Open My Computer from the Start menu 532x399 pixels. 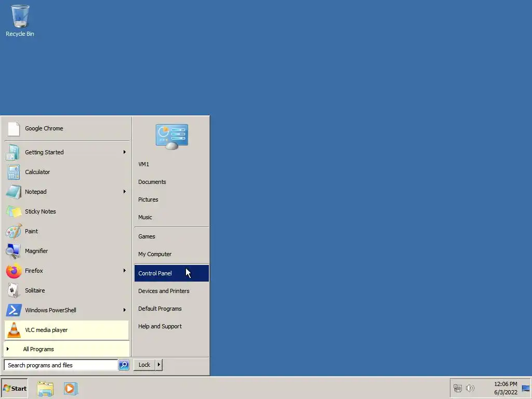point(171,254)
